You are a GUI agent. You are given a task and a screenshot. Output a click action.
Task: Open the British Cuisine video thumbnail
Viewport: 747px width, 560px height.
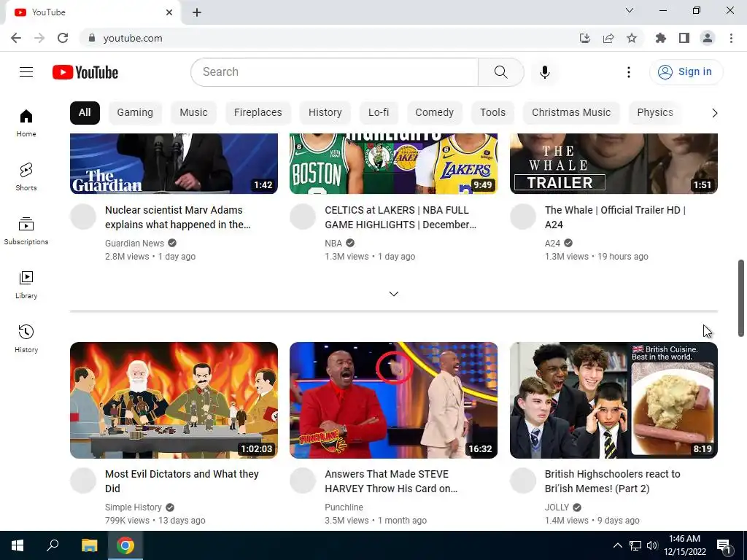[x=614, y=400]
